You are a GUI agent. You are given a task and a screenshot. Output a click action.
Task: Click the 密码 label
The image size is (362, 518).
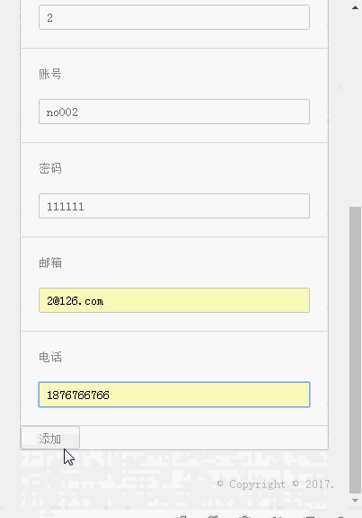tap(50, 168)
